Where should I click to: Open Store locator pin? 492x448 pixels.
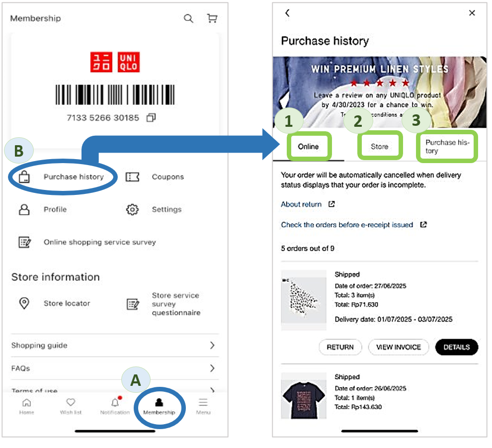[24, 303]
